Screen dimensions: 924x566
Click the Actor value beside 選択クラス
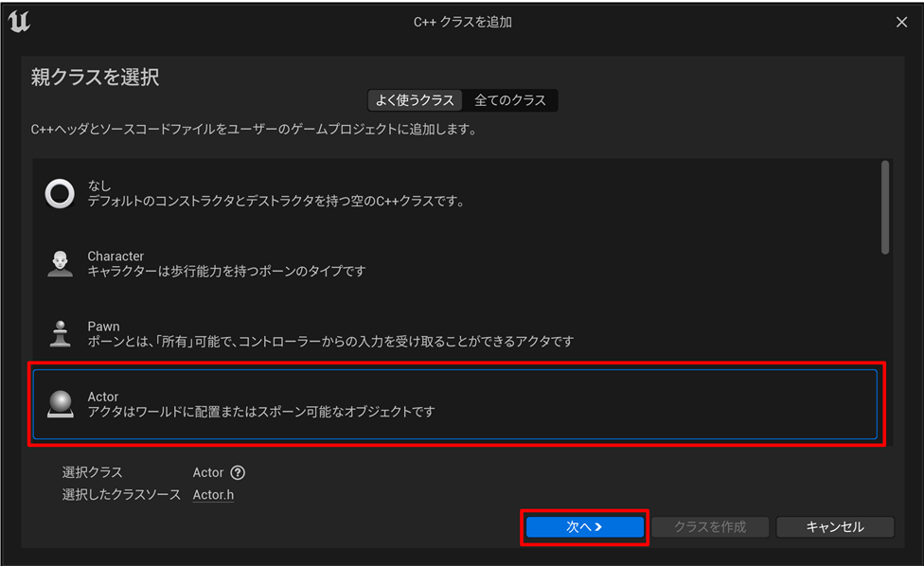208,472
